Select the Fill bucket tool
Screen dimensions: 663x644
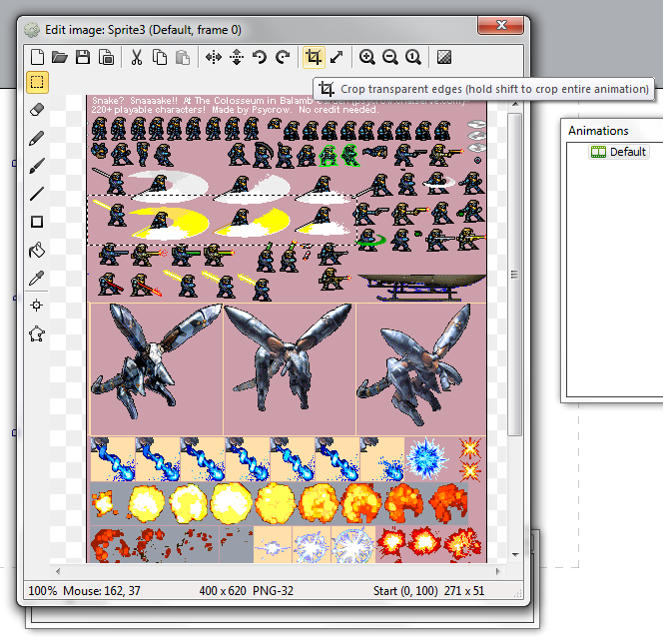coord(37,250)
